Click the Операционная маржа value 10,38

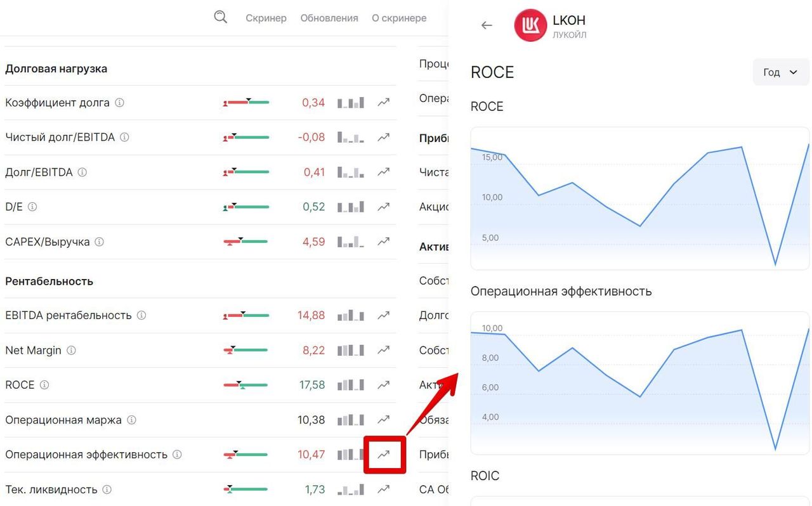pos(311,420)
